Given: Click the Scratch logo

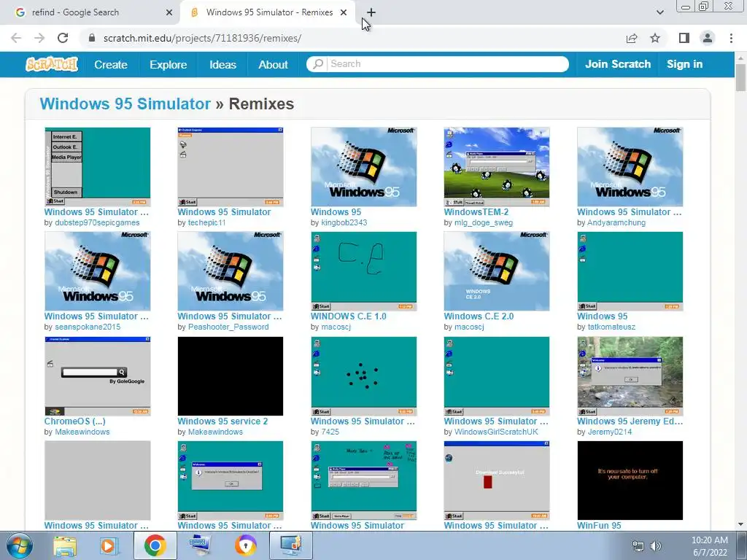Looking at the screenshot, I should click(52, 64).
